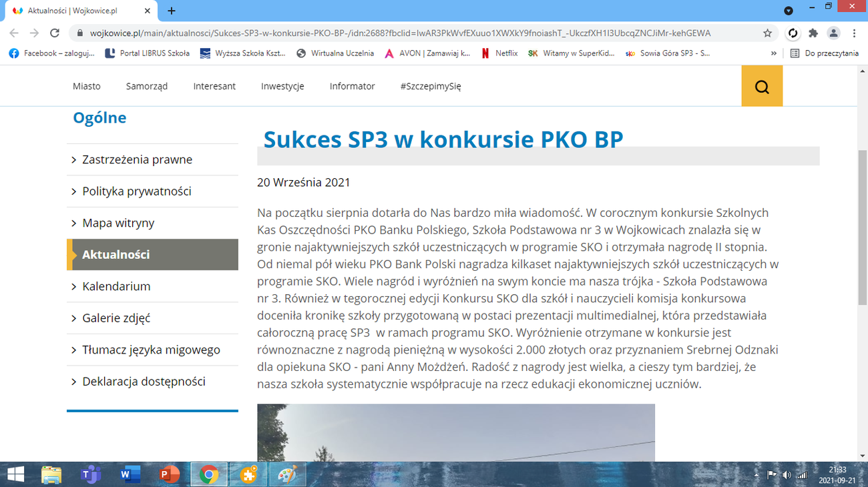Open Kalendarium in the sidebar
868x487 pixels.
(x=152, y=286)
